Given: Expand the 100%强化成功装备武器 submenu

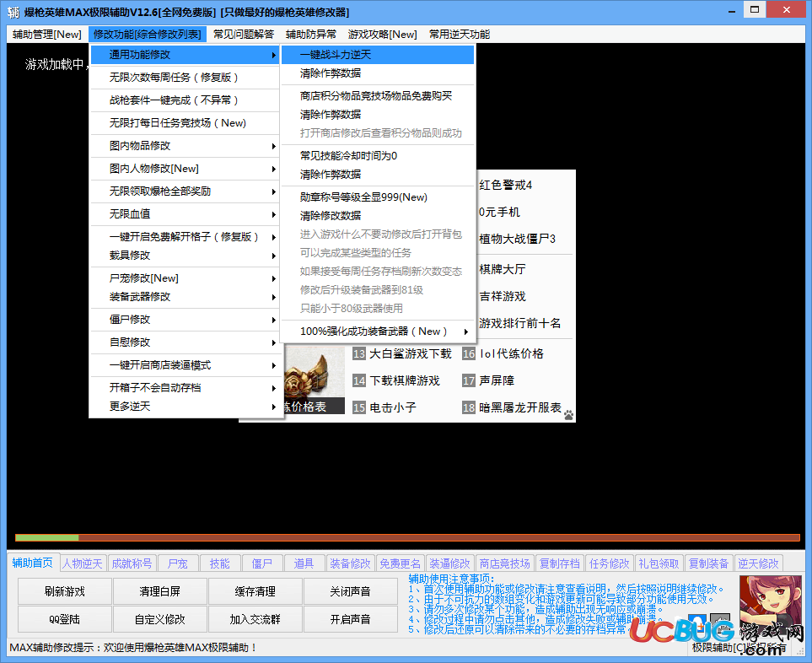Looking at the screenshot, I should [378, 331].
